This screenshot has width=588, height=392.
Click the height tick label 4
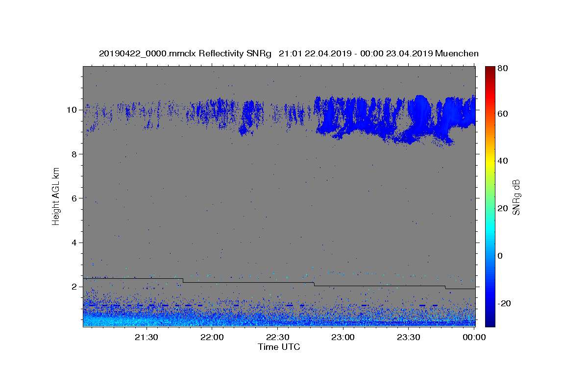(74, 243)
